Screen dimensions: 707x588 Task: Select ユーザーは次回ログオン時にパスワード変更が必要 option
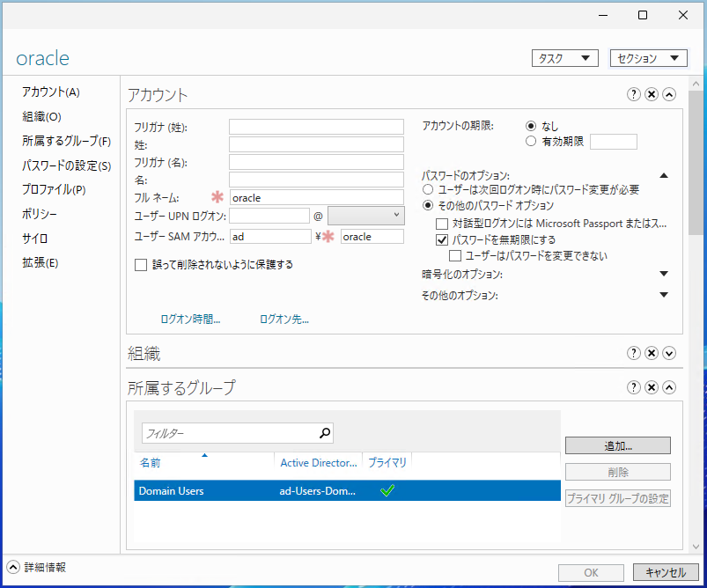point(429,189)
